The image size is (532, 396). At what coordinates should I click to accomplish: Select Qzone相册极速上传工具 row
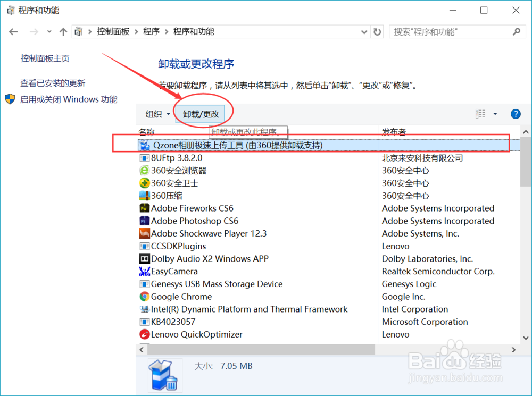(328, 145)
